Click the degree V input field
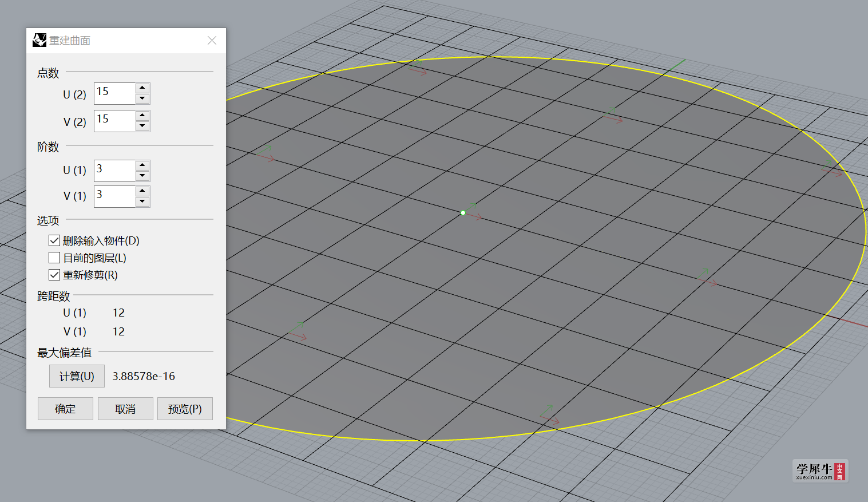Screen dimensions: 868x502 [x=115, y=196]
